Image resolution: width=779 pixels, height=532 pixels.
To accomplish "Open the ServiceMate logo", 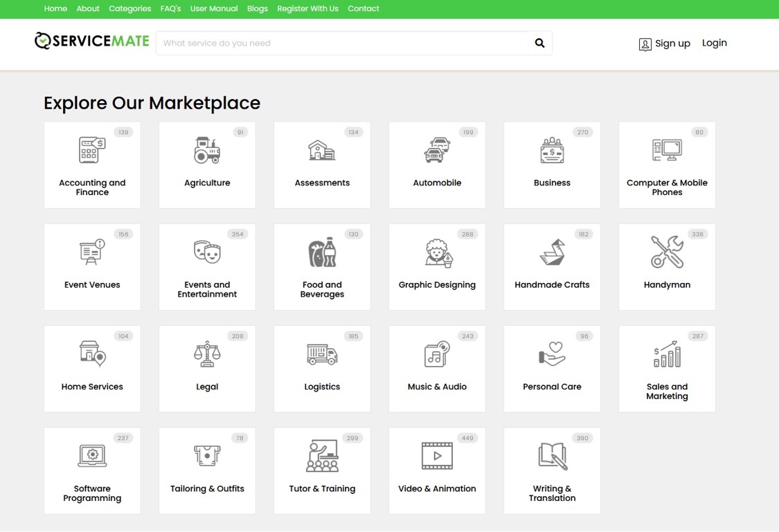I will tap(91, 40).
